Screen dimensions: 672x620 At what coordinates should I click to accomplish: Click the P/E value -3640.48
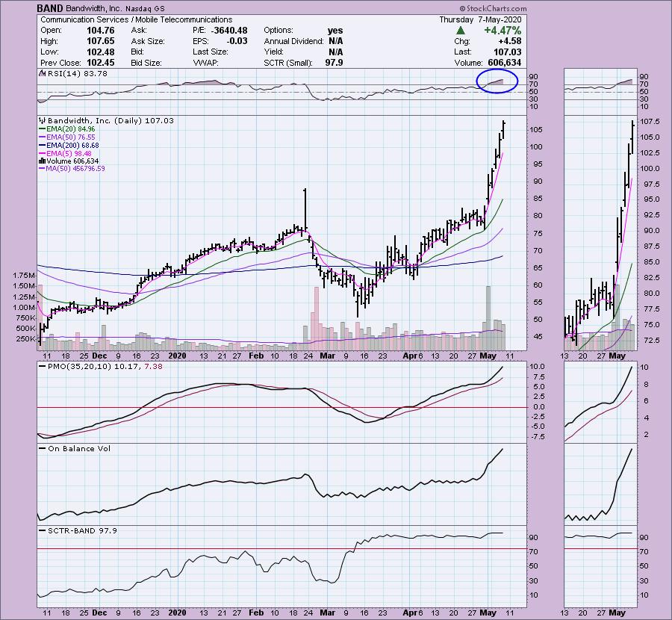229,31
